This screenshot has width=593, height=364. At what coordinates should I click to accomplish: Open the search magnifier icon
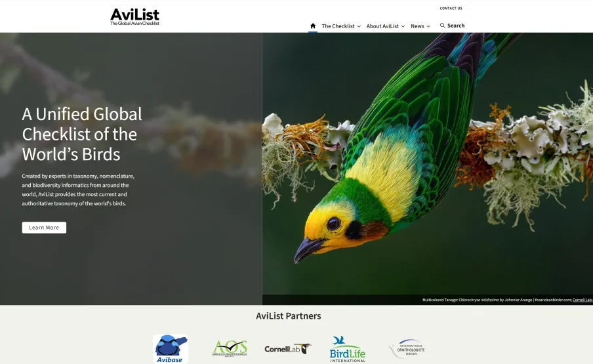442,26
